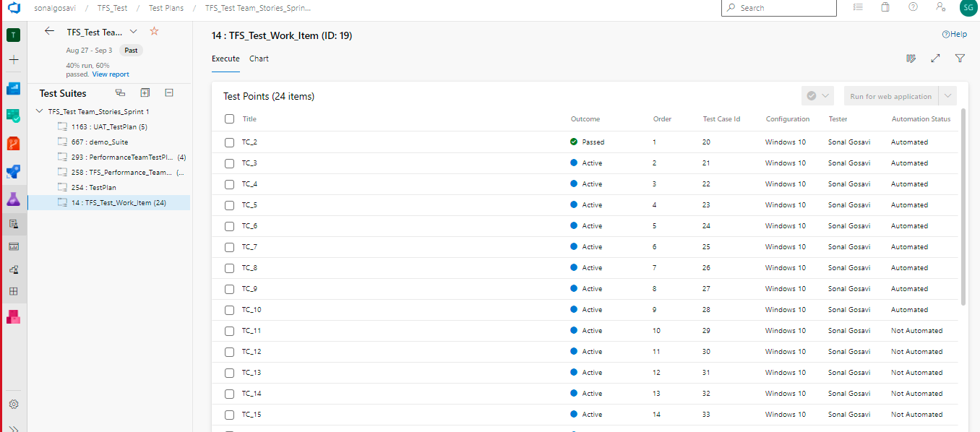Open the filter icon above Test Points

pos(960,59)
